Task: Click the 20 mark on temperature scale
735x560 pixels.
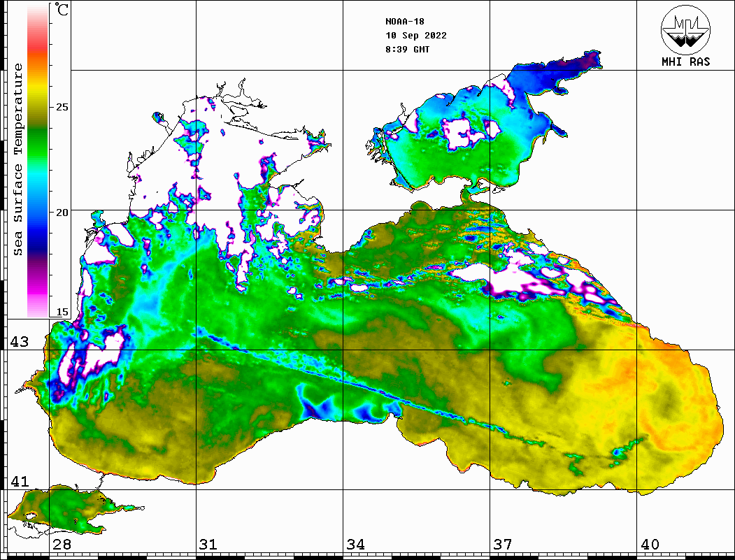Action: (62, 213)
